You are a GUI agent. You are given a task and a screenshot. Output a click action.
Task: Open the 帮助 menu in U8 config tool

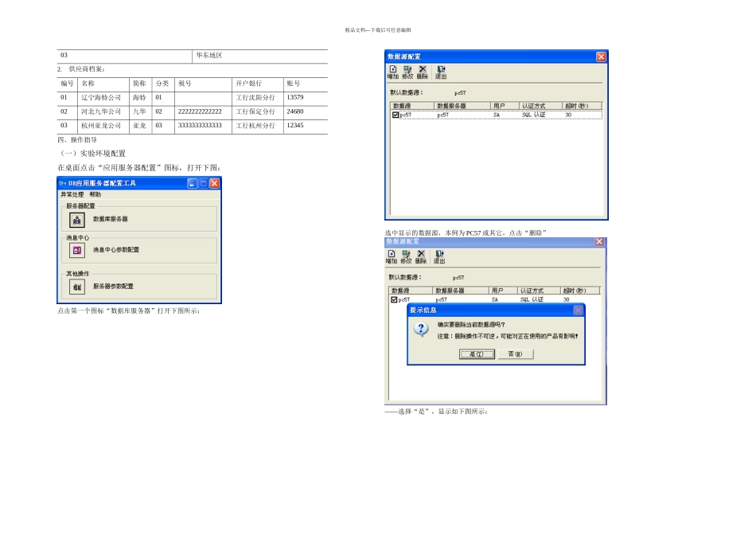click(95, 194)
